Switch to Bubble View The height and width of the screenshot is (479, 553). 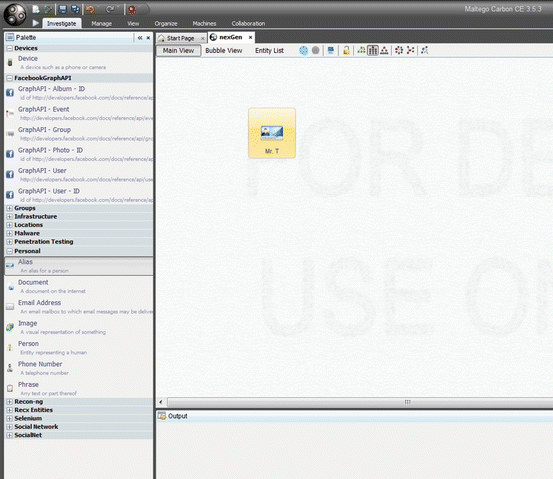[224, 50]
